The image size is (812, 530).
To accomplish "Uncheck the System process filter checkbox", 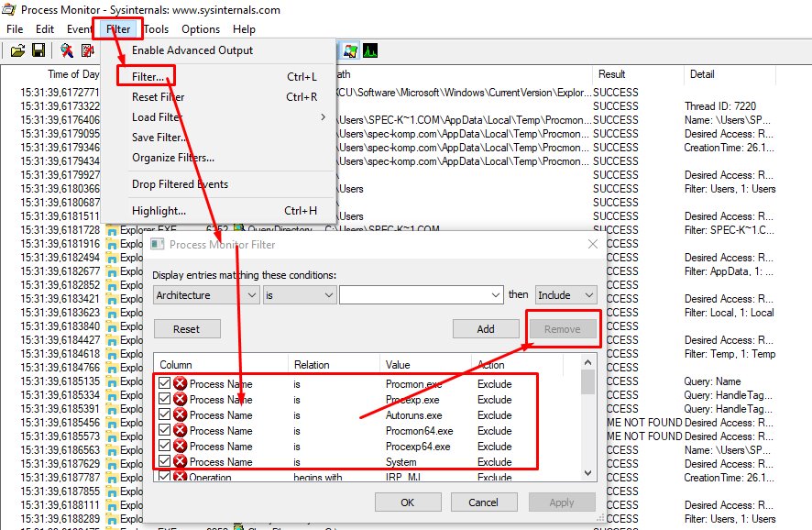I will (x=164, y=462).
